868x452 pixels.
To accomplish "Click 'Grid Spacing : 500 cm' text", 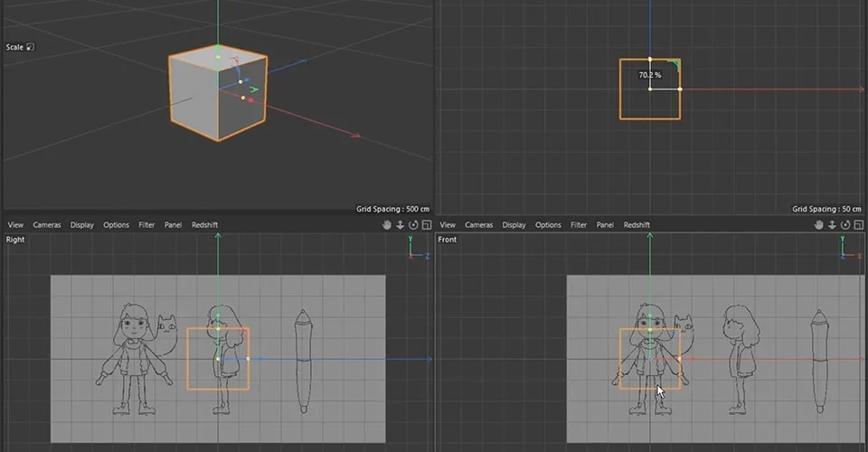I will pos(392,209).
